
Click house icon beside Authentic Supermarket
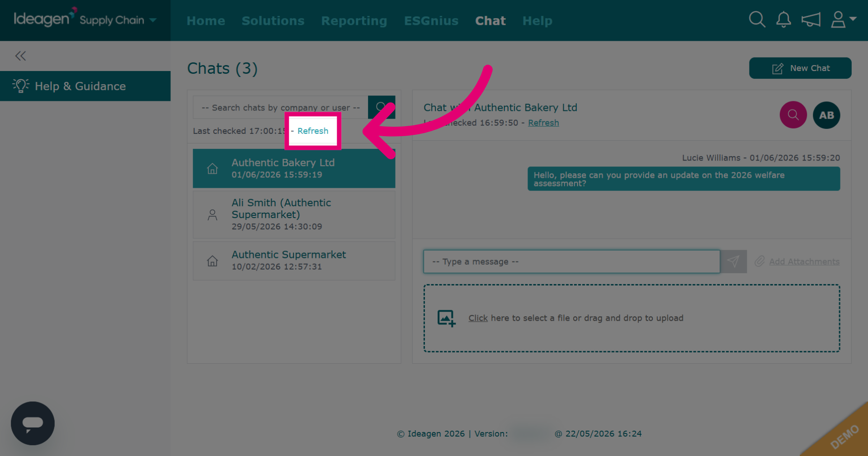[212, 261]
